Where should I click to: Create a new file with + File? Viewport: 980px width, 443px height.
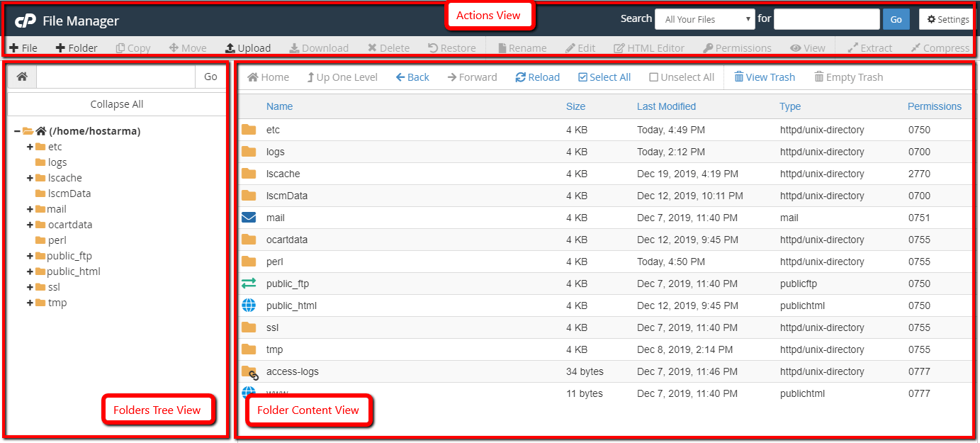tap(23, 48)
